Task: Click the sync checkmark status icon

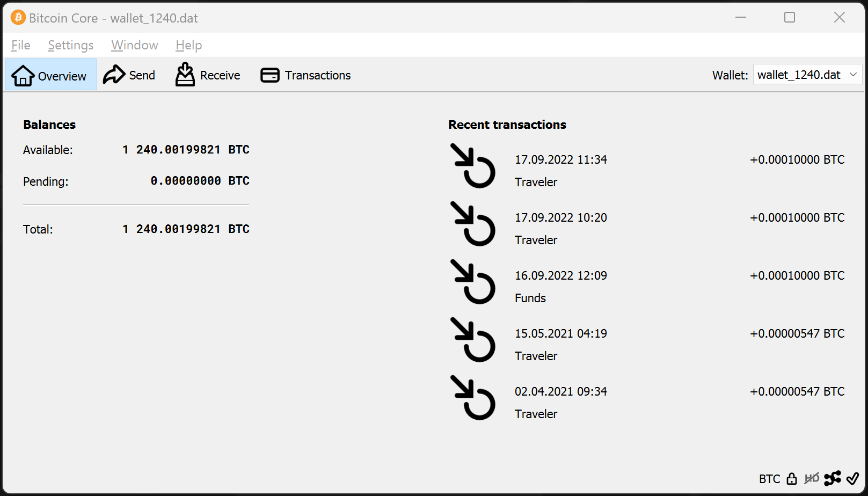Action: click(x=852, y=478)
